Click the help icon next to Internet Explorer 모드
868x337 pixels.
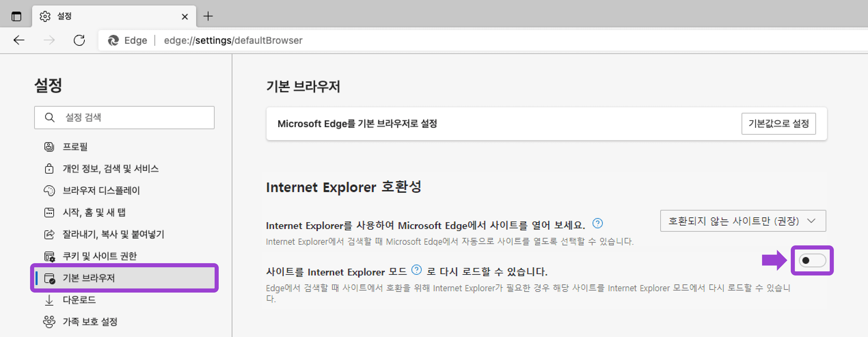coord(416,270)
